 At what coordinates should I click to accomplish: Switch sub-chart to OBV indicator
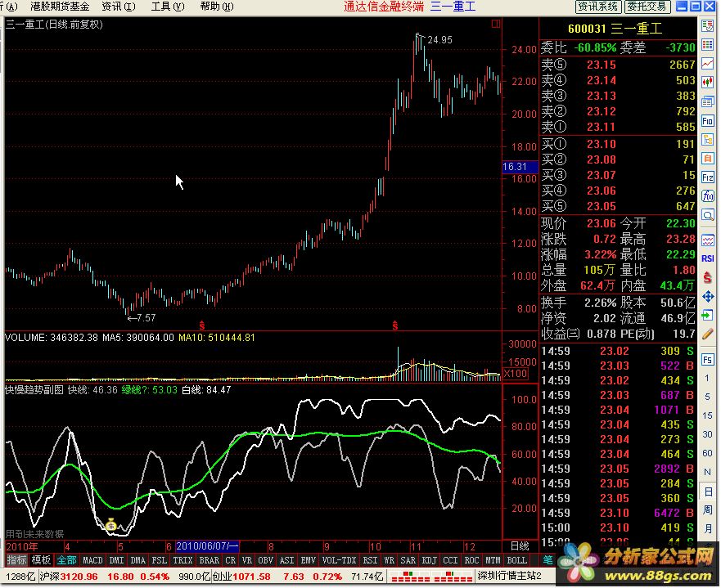(x=265, y=560)
